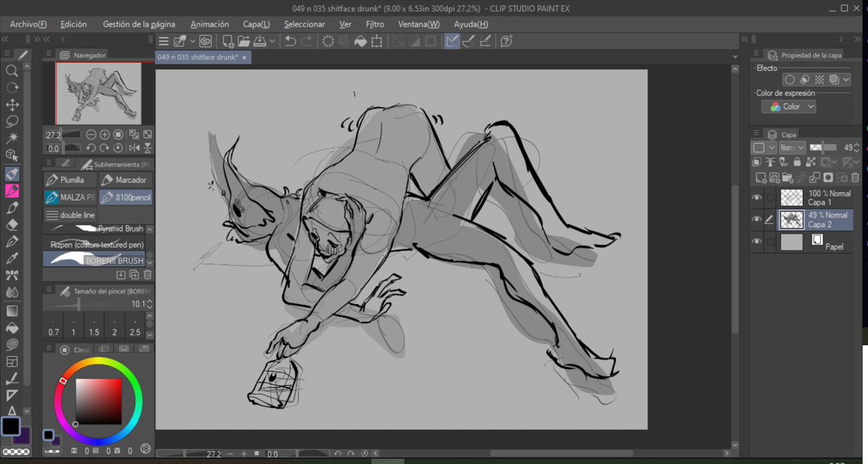Expand effect options dropdown arrow in layer property
The image size is (868, 464).
pos(846,80)
